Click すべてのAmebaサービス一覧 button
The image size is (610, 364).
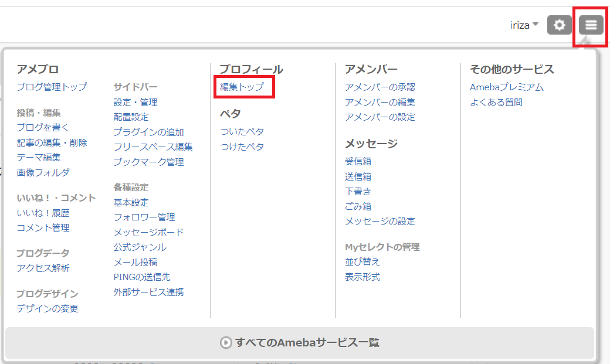[300, 343]
